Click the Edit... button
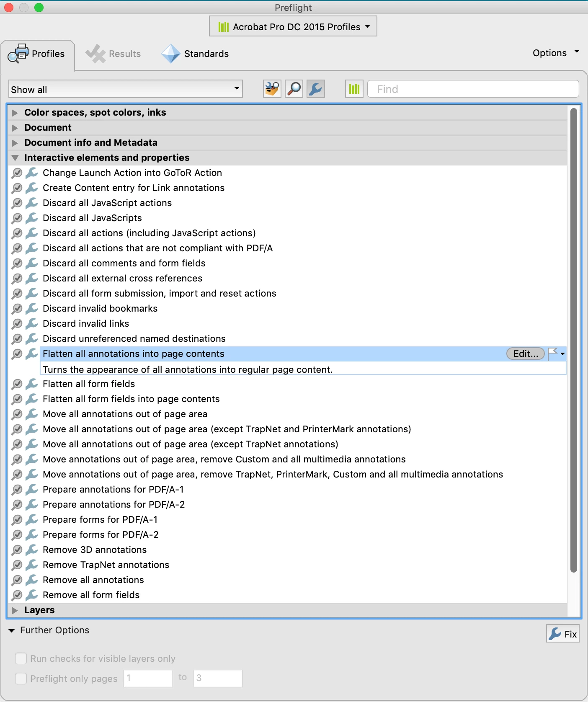The height and width of the screenshot is (702, 588). pyautogui.click(x=526, y=354)
